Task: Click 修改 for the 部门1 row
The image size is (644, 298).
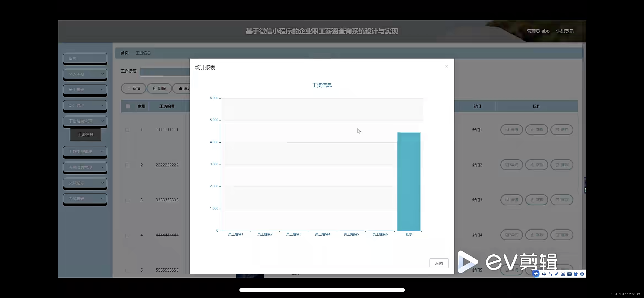Action: [x=537, y=130]
